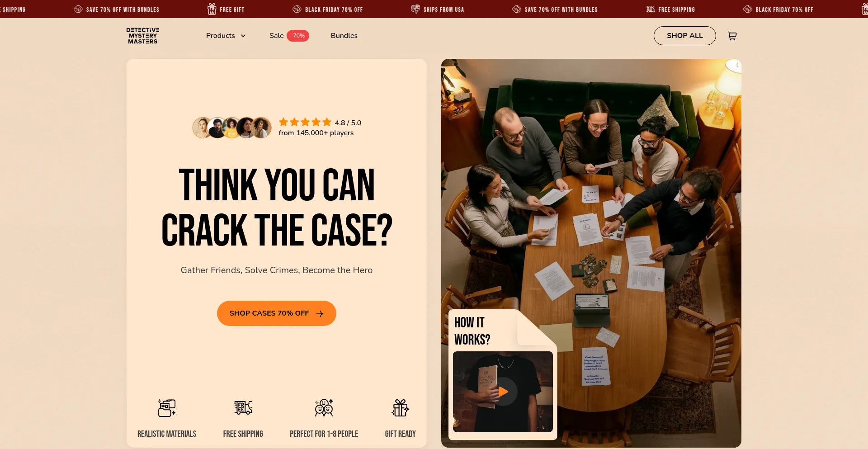Open the Products menu
This screenshot has height=449, width=868.
pyautogui.click(x=221, y=36)
